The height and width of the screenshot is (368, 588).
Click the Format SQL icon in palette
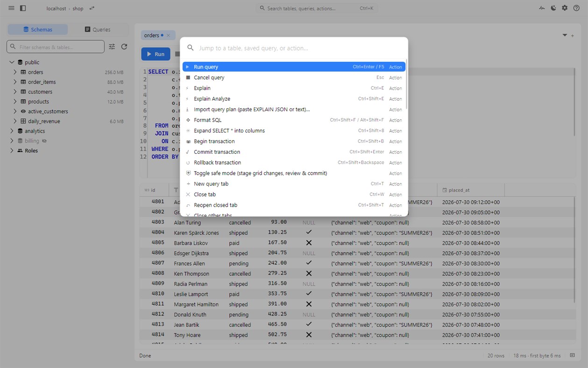(x=188, y=120)
